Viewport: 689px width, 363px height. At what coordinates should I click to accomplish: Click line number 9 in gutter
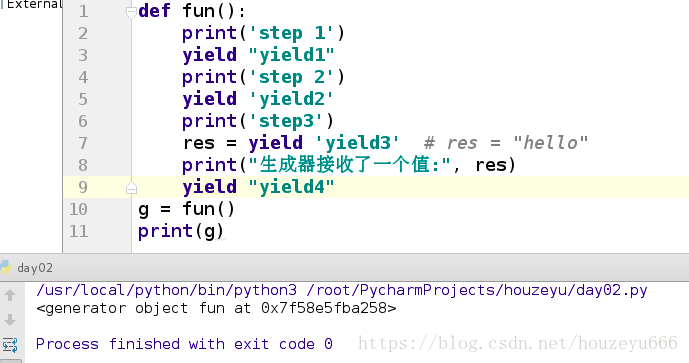click(83, 187)
